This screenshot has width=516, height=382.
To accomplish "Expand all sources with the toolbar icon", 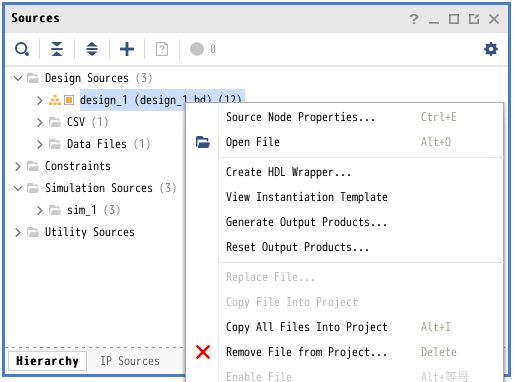I will [92, 49].
